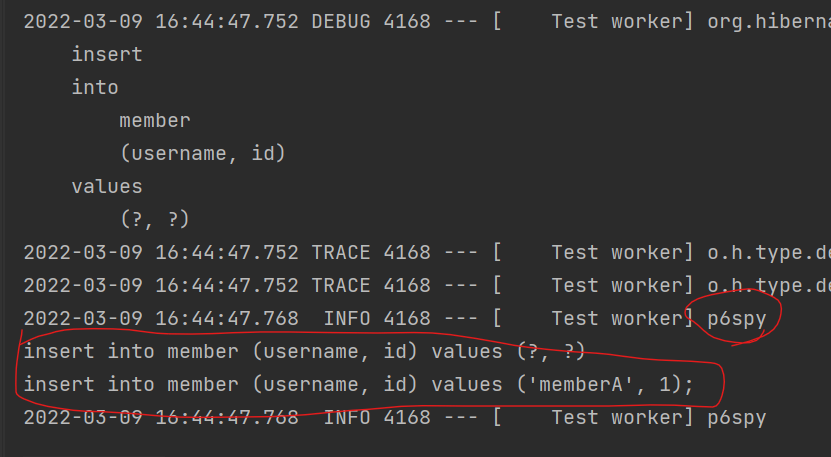Click the word 'insert' on the indented line

107,54
